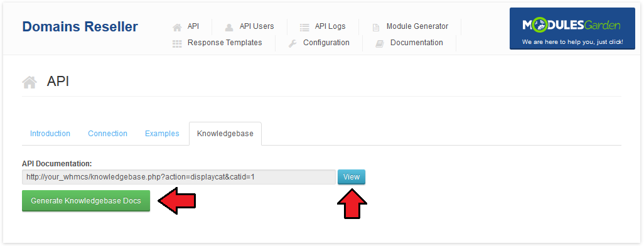
Task: Open the API Users page
Action: pyautogui.click(x=257, y=26)
